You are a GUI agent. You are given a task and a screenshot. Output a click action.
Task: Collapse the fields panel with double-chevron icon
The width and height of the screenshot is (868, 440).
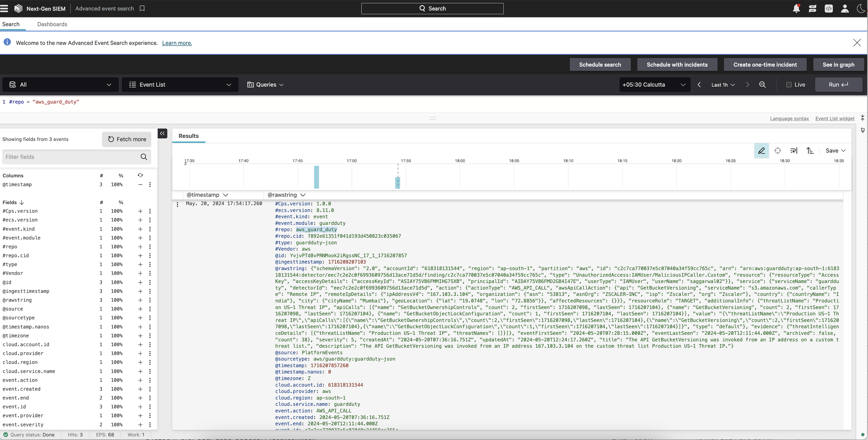click(162, 133)
